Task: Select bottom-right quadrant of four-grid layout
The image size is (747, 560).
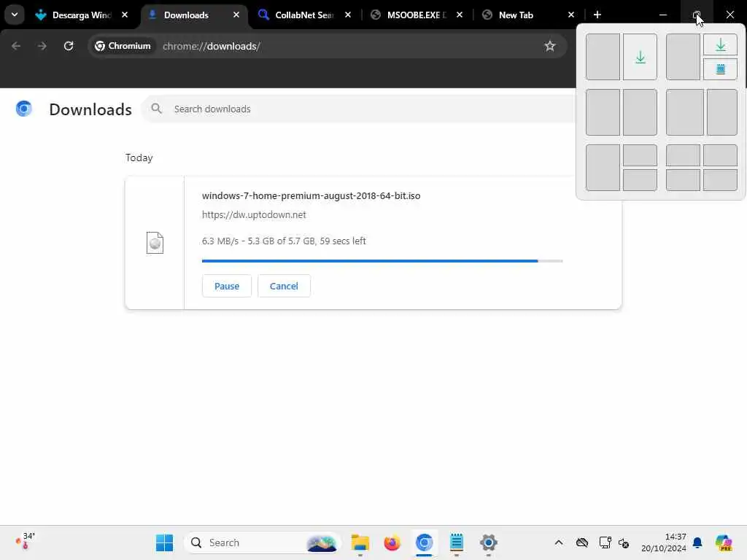Action: 720,180
